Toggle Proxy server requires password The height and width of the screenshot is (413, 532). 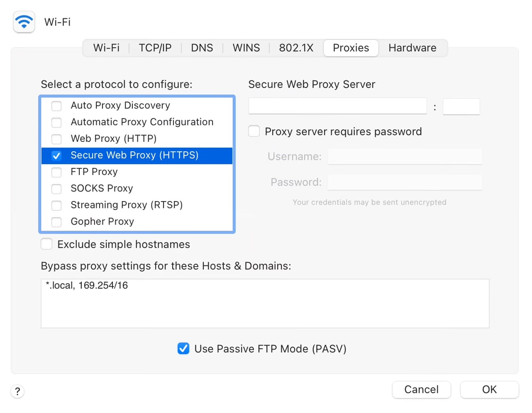(254, 131)
